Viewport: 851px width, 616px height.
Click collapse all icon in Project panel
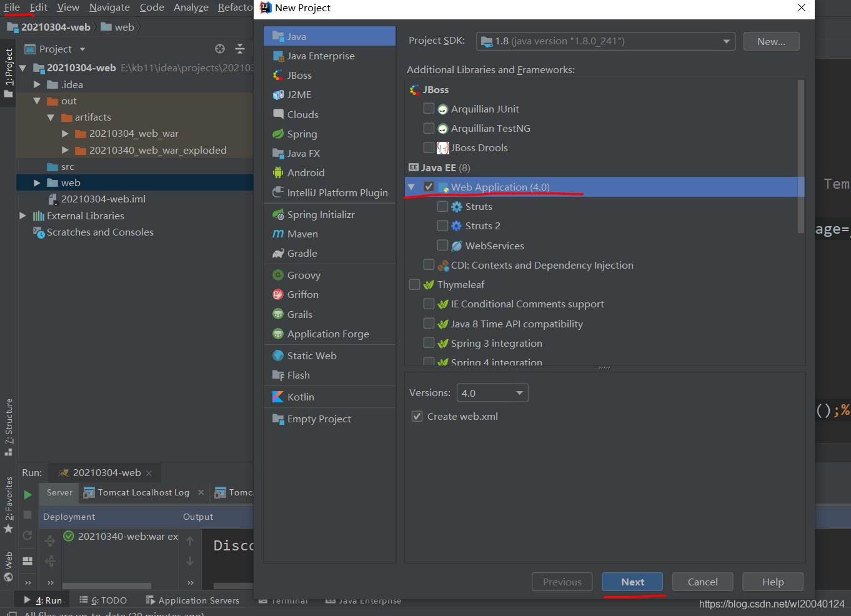[x=240, y=49]
